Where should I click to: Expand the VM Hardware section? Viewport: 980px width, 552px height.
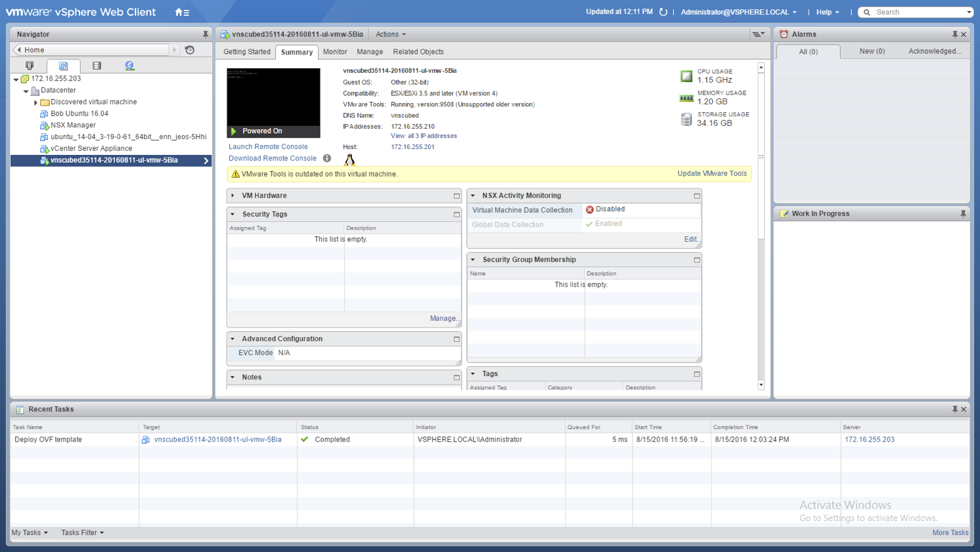pyautogui.click(x=233, y=196)
